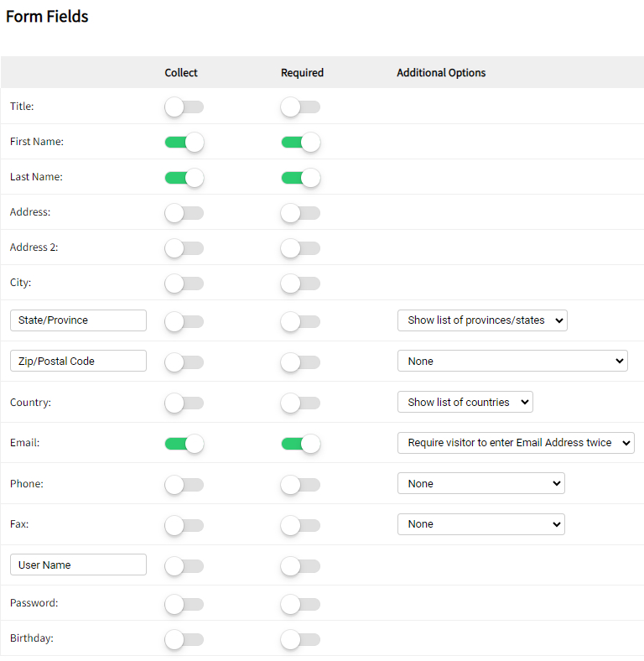Click the City: label
This screenshot has width=644, height=661.
click(21, 283)
